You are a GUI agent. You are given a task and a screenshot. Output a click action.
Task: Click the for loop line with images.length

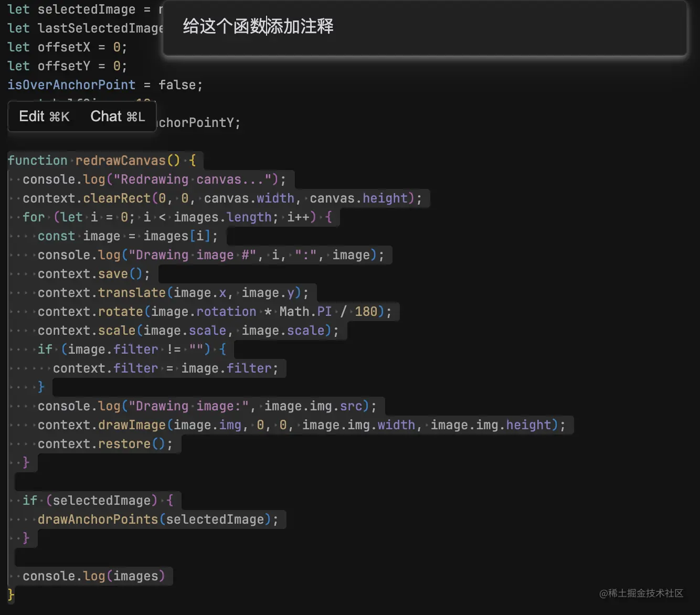tap(177, 217)
